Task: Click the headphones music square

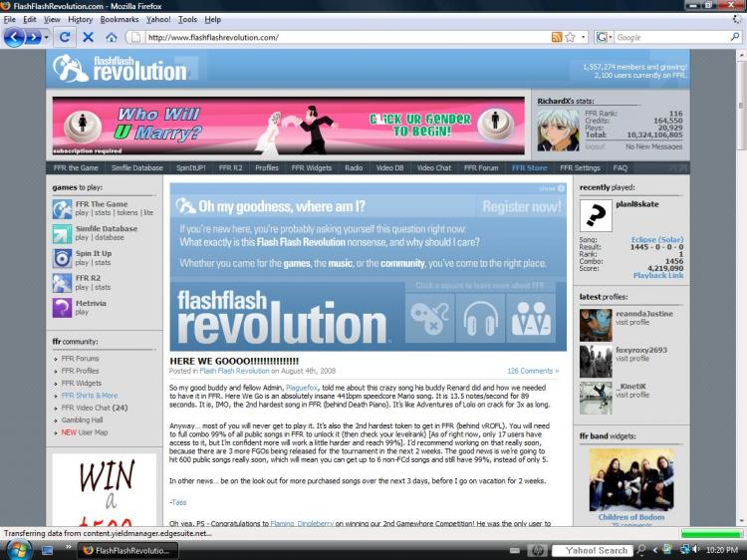Action: 481,319
